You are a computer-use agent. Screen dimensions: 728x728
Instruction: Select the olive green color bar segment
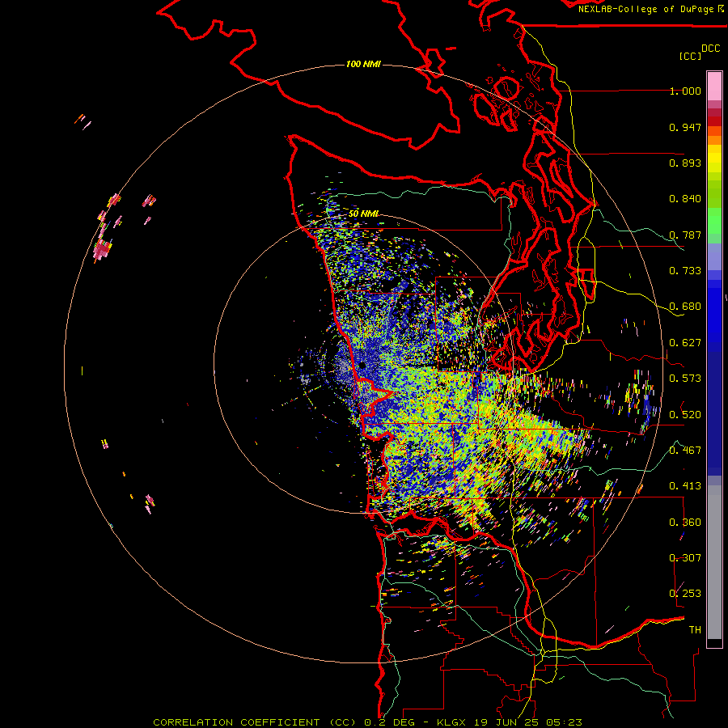tap(714, 194)
